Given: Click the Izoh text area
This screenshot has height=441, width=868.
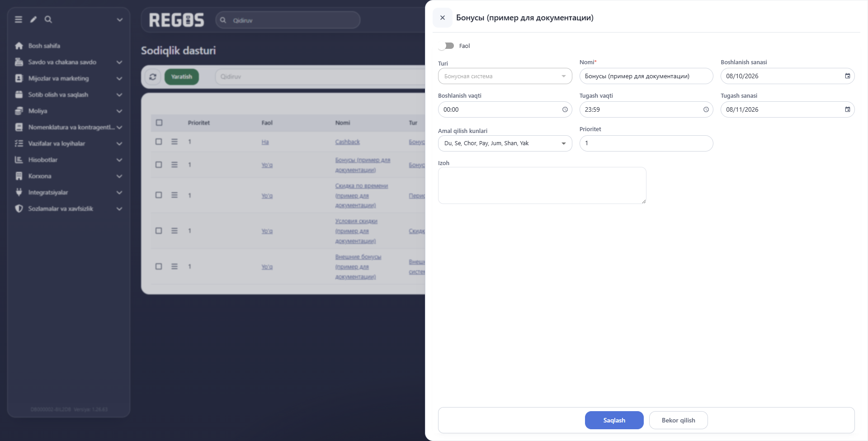Looking at the screenshot, I should tap(542, 185).
